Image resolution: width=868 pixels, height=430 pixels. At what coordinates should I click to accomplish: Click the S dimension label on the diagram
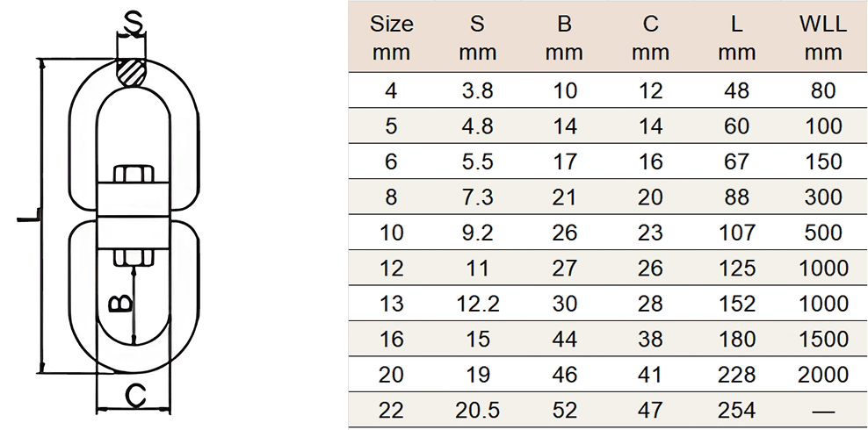pyautogui.click(x=133, y=23)
